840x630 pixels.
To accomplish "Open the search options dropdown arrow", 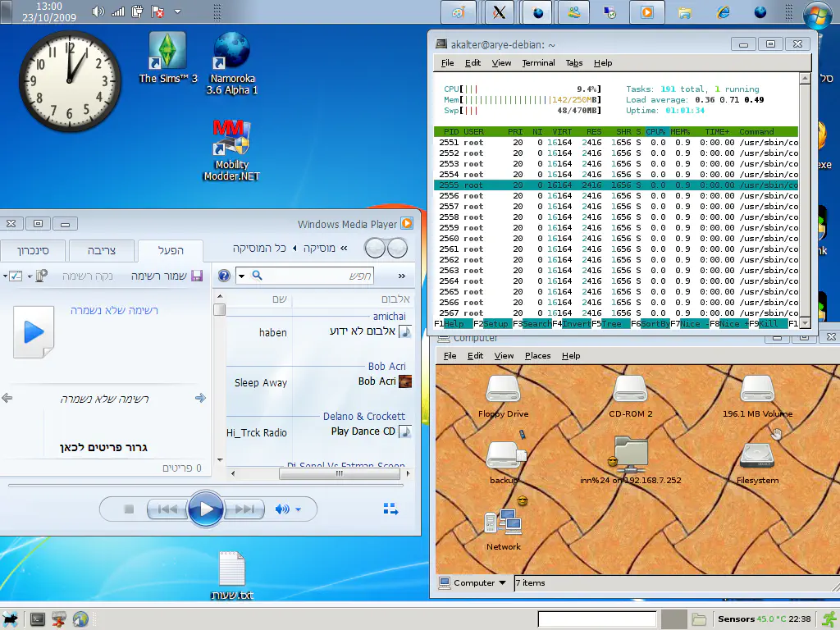I will (x=241, y=276).
